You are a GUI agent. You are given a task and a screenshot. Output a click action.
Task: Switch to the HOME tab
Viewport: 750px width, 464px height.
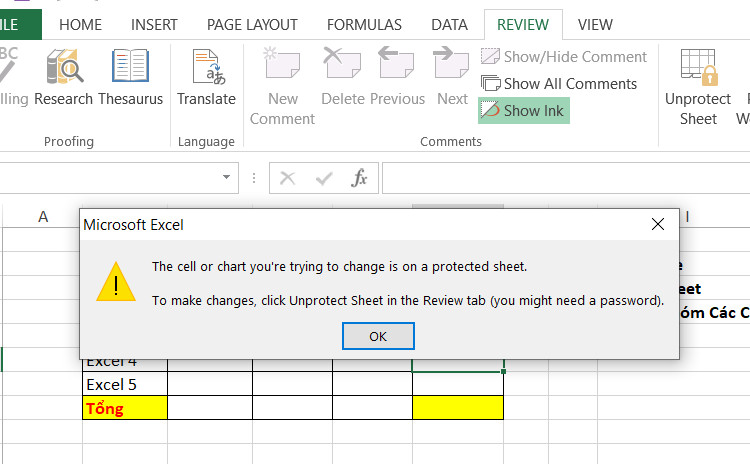(x=80, y=24)
